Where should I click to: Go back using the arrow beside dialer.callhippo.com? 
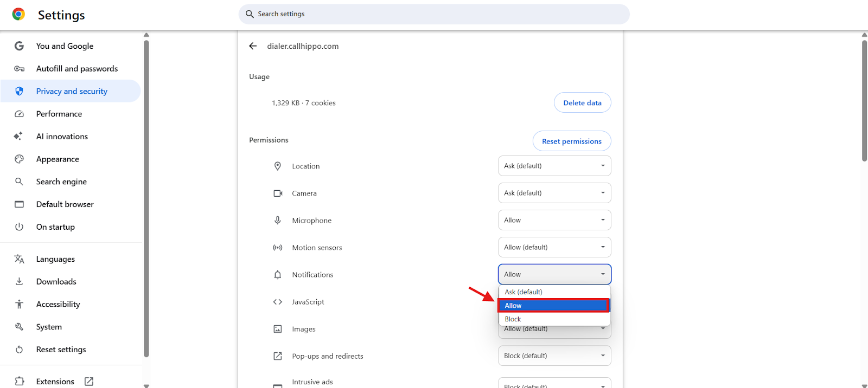[253, 46]
